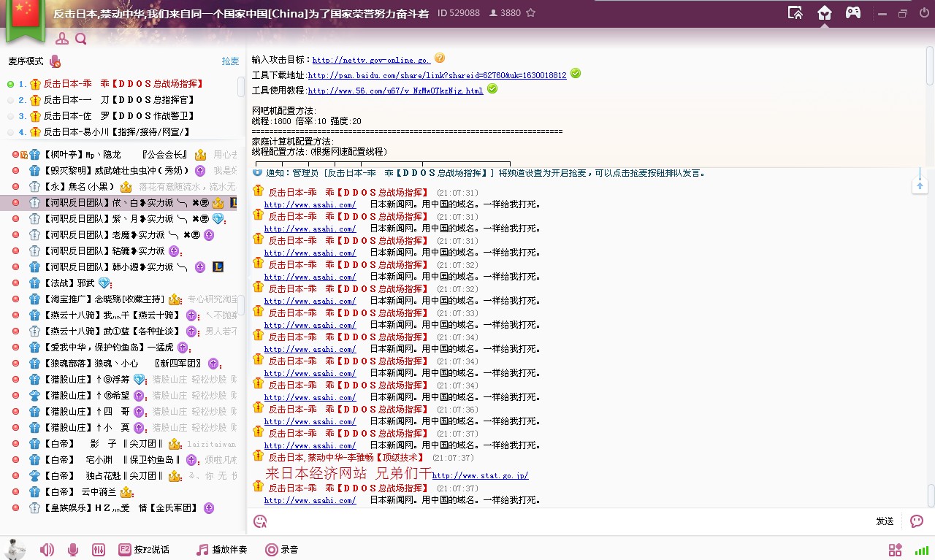
Task: Click crown icon in 【枫叶亭】Mp、隐龙 row
Action: pyautogui.click(x=200, y=155)
